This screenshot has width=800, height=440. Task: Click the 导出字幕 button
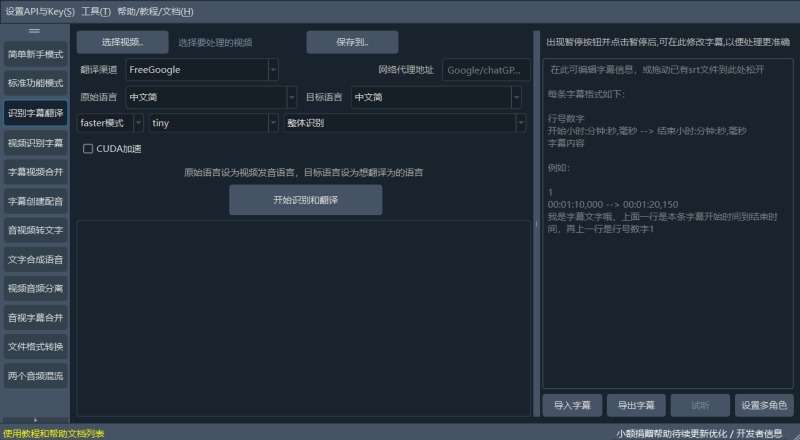[636, 405]
